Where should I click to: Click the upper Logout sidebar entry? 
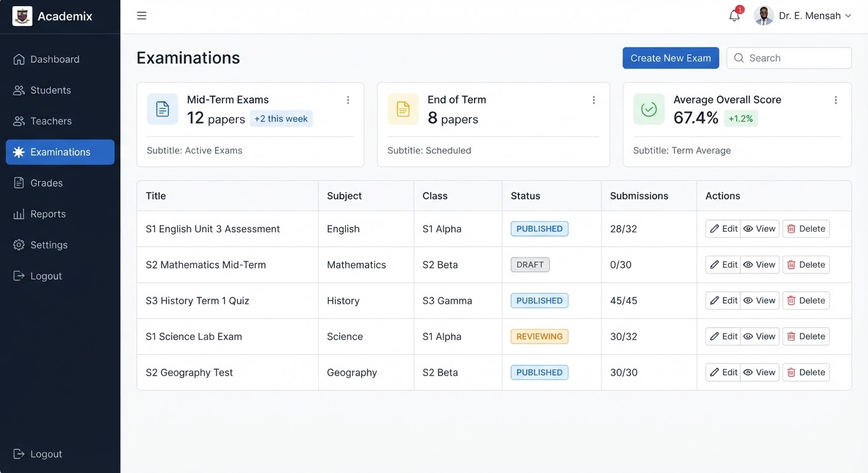click(60, 276)
